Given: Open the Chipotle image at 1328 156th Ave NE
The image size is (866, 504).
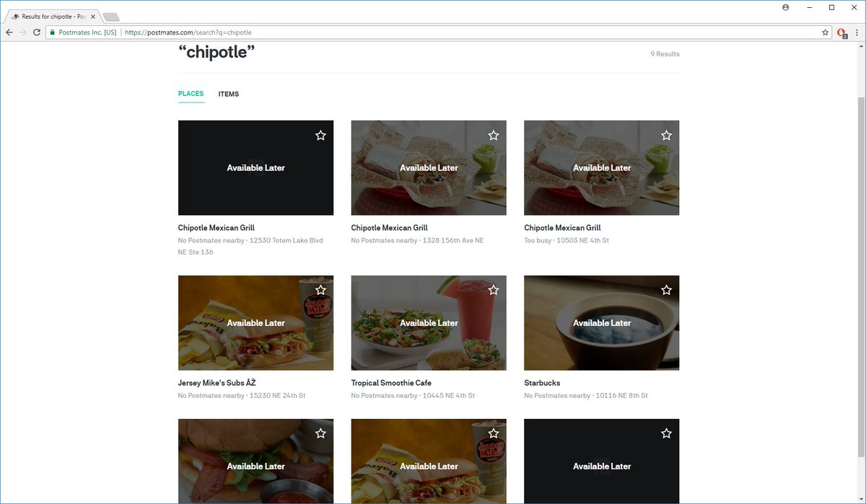Looking at the screenshot, I should [429, 167].
